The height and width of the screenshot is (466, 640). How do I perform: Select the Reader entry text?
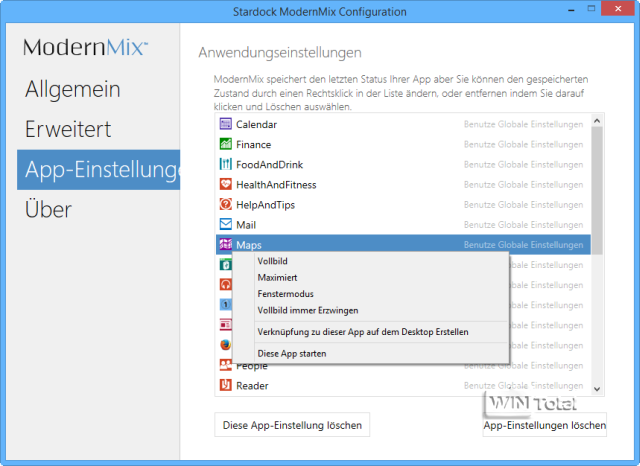click(x=252, y=386)
